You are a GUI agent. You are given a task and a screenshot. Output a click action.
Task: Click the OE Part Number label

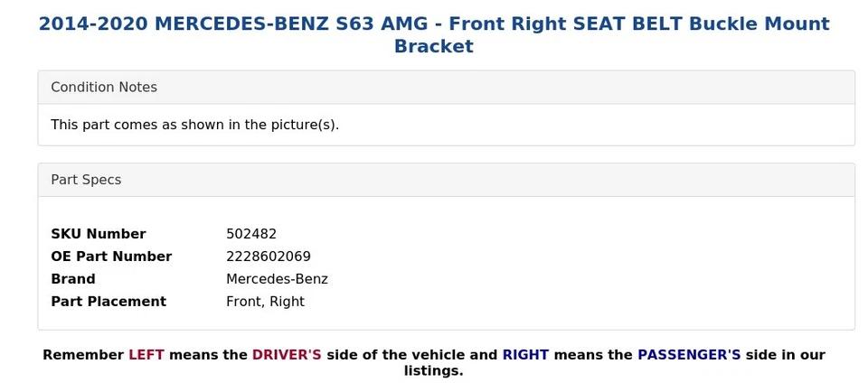[x=111, y=257]
